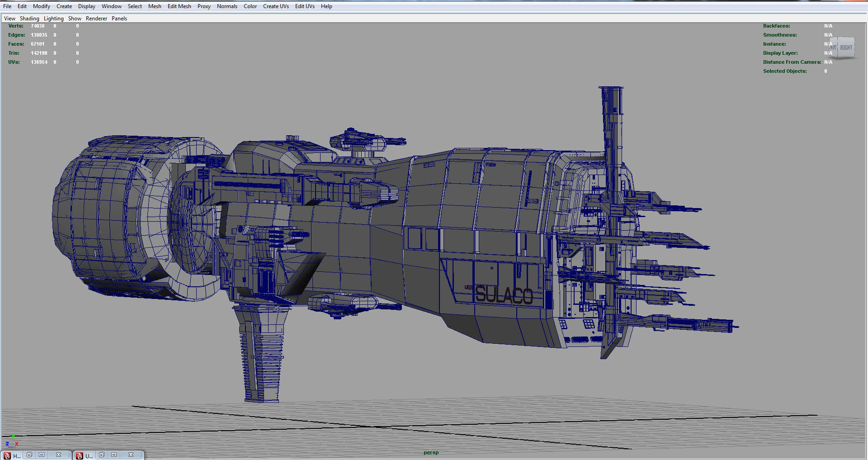868x460 pixels.
Task: Close the minimized U... window
Action: coord(131,455)
